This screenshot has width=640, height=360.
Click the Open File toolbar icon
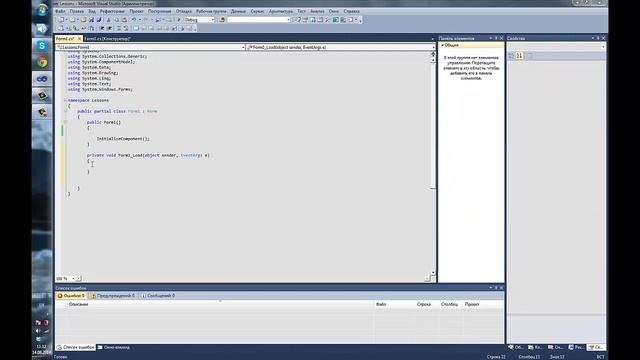click(83, 20)
